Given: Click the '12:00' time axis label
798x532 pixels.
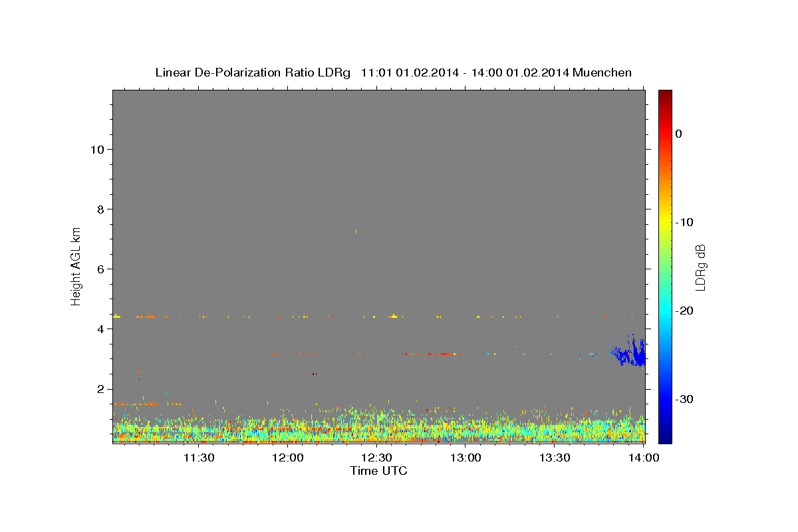Looking at the screenshot, I should tap(288, 457).
